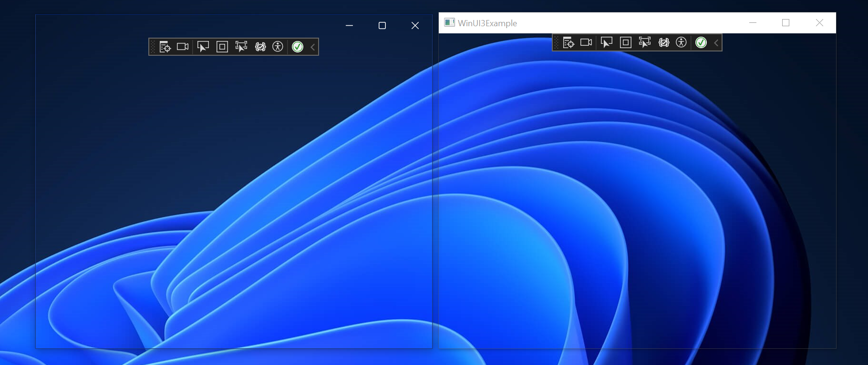Minimize the dark-titled window
Viewport: 868px width, 365px height.
(350, 25)
